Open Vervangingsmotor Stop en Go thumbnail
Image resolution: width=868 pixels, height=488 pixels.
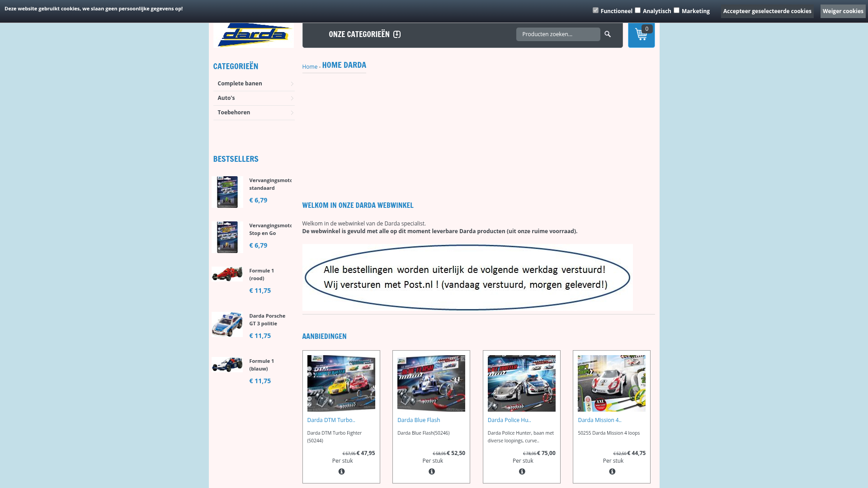click(x=227, y=237)
